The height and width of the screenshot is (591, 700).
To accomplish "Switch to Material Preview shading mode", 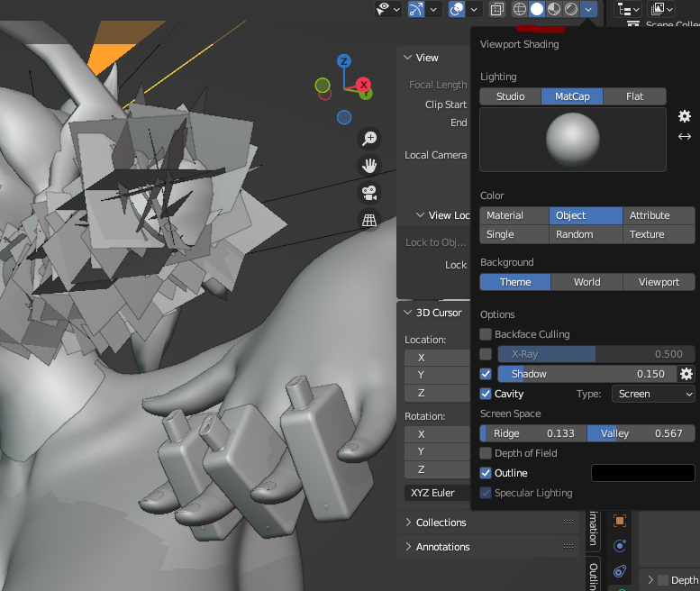I will pos(554,9).
